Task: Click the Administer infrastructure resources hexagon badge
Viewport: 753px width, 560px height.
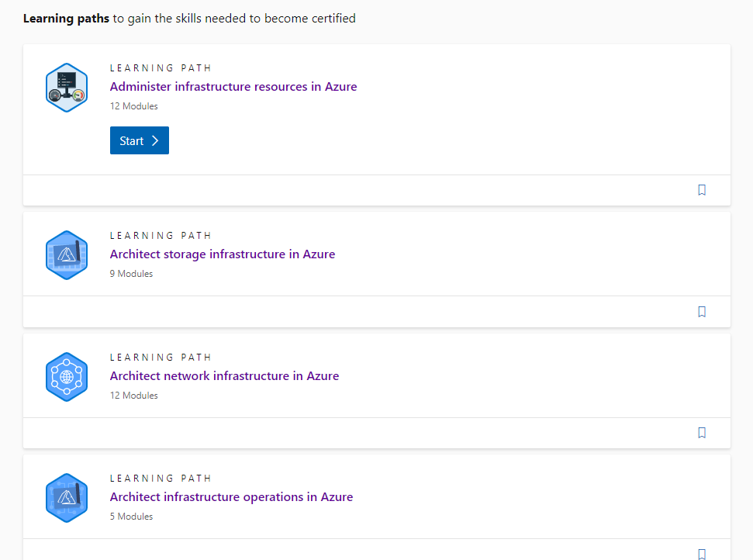Action: [67, 88]
